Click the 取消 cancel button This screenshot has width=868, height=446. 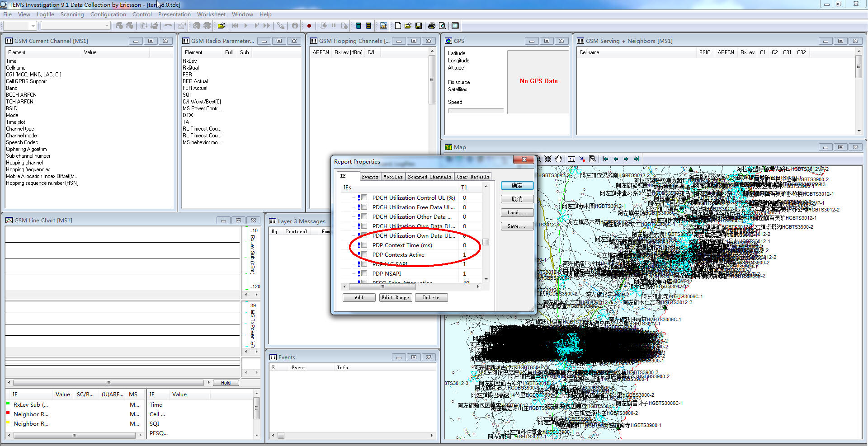click(517, 199)
